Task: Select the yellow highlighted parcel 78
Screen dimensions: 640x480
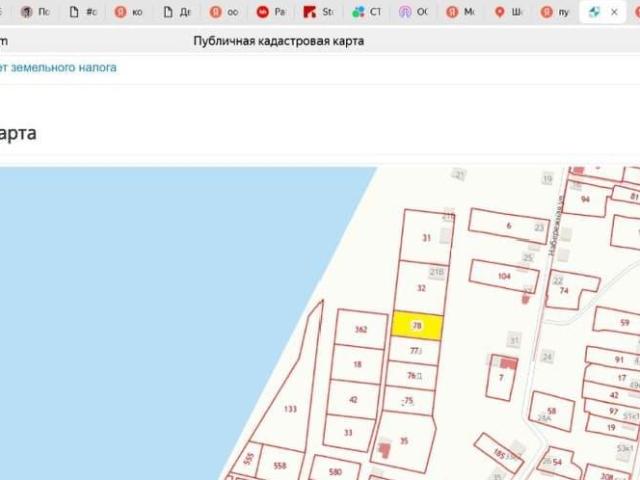Action: pos(417,325)
